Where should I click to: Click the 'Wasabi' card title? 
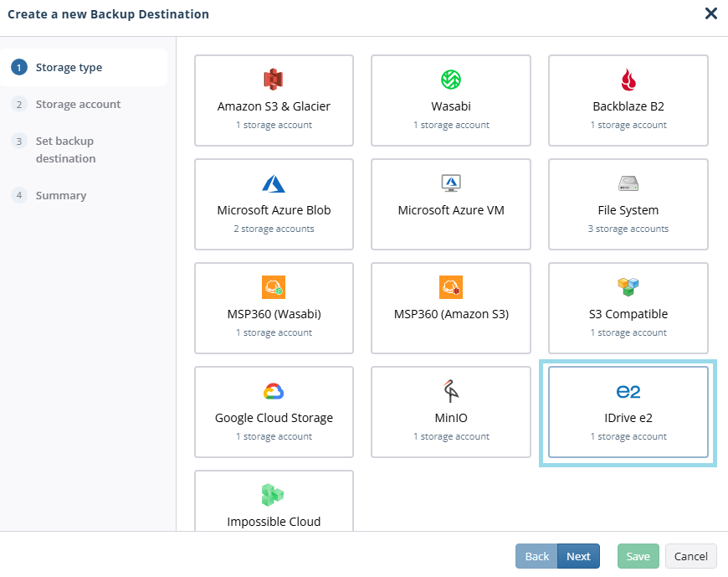pos(451,106)
